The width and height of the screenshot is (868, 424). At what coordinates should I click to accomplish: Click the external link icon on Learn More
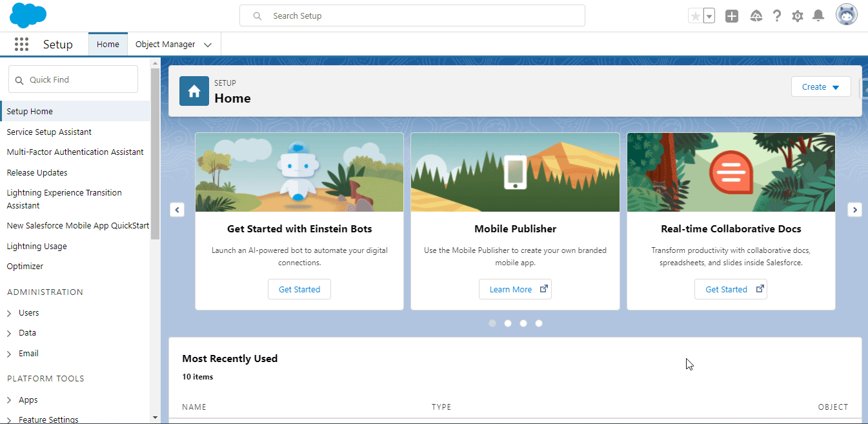click(543, 289)
